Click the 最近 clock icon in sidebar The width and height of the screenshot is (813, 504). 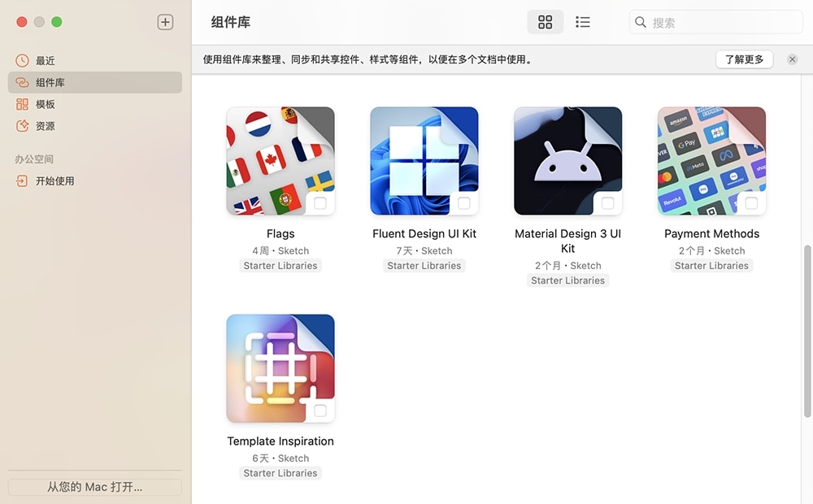pos(22,61)
